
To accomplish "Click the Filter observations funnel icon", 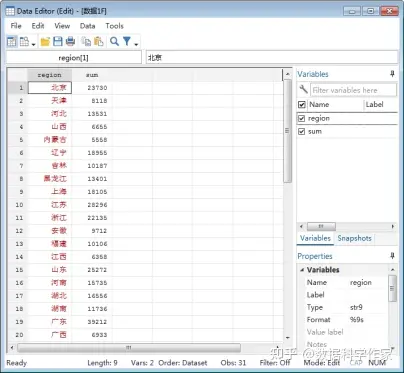I will (127, 42).
